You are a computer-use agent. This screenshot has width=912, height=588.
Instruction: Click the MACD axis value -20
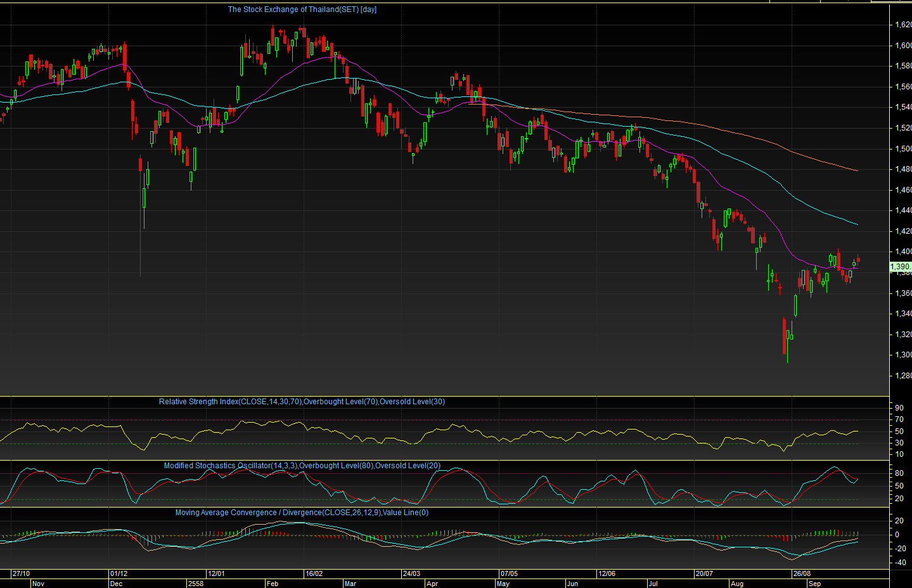(901, 549)
